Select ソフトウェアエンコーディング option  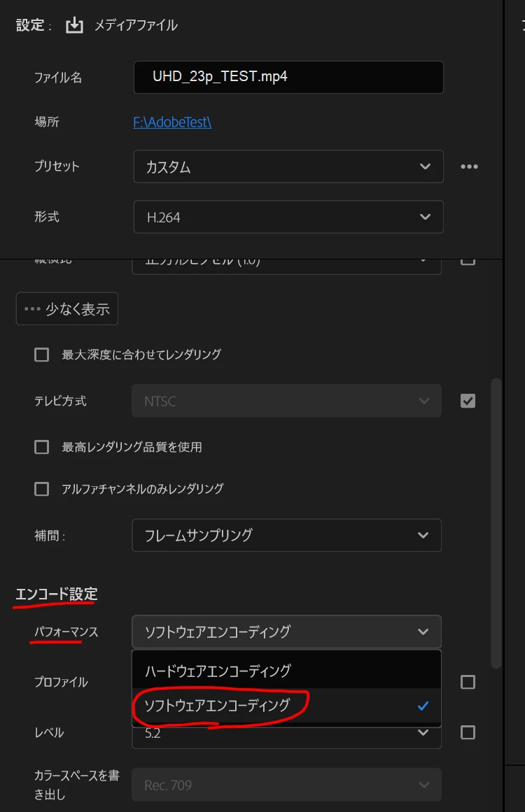286,705
